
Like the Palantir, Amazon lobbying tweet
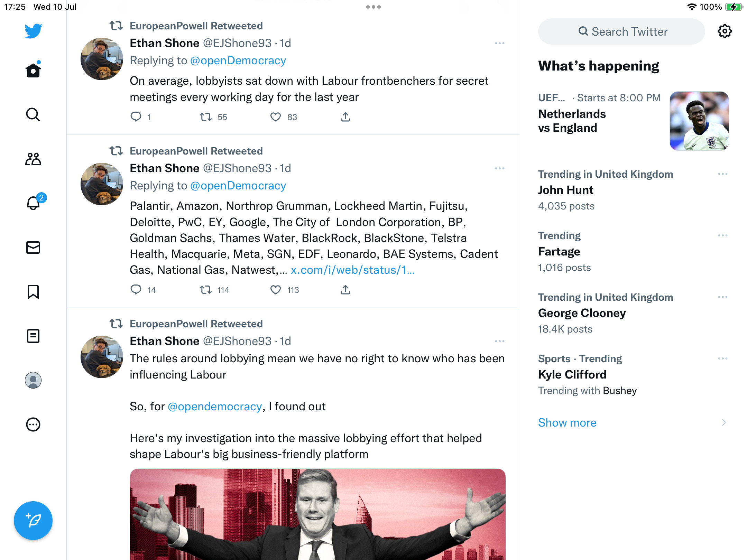pos(276,290)
